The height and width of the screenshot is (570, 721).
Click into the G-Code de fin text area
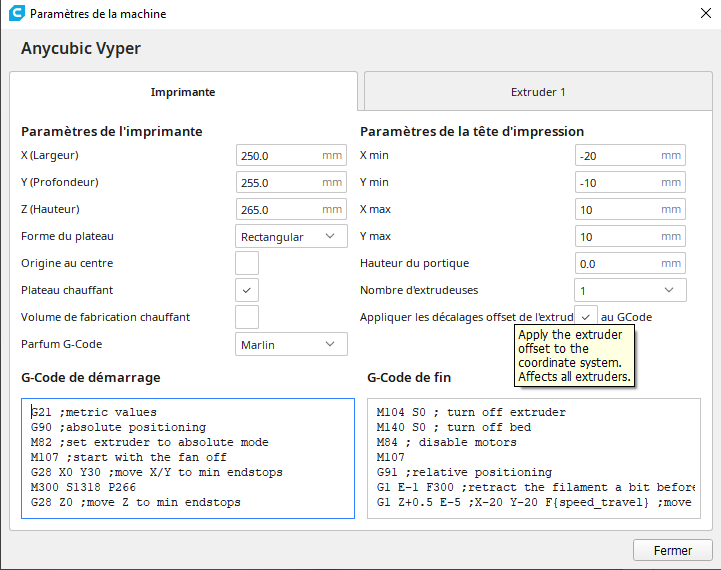click(x=534, y=458)
